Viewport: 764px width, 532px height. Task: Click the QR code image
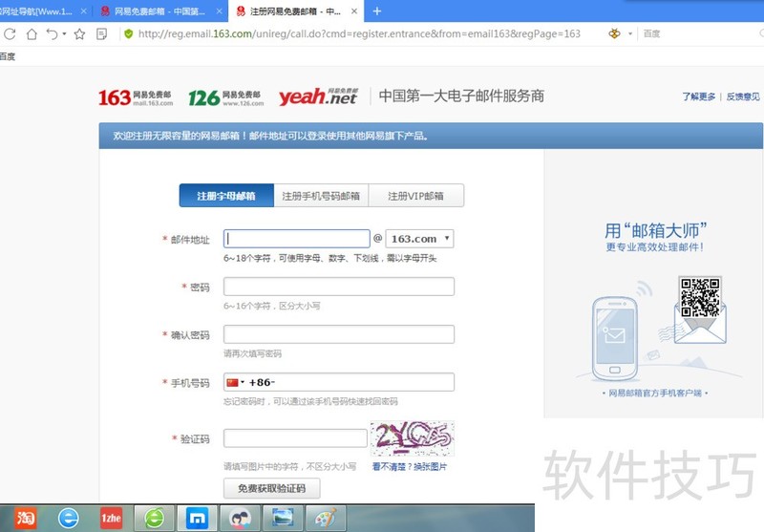click(700, 297)
